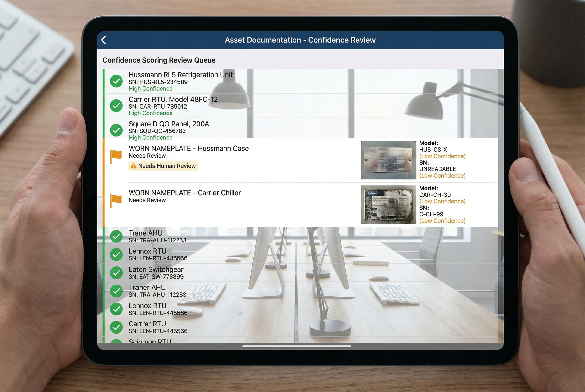This screenshot has width=585, height=392.
Task: Tap serial value C-CH-99
Action: [x=431, y=214]
